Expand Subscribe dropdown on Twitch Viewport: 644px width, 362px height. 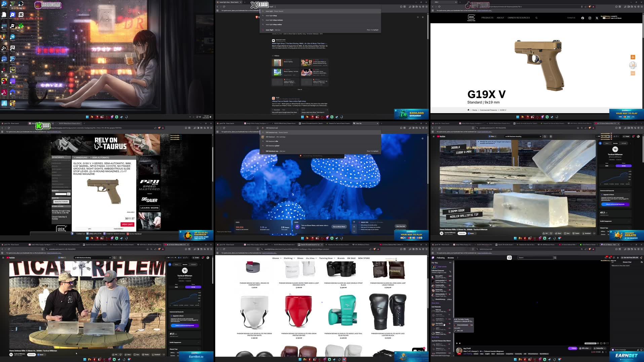(600, 348)
